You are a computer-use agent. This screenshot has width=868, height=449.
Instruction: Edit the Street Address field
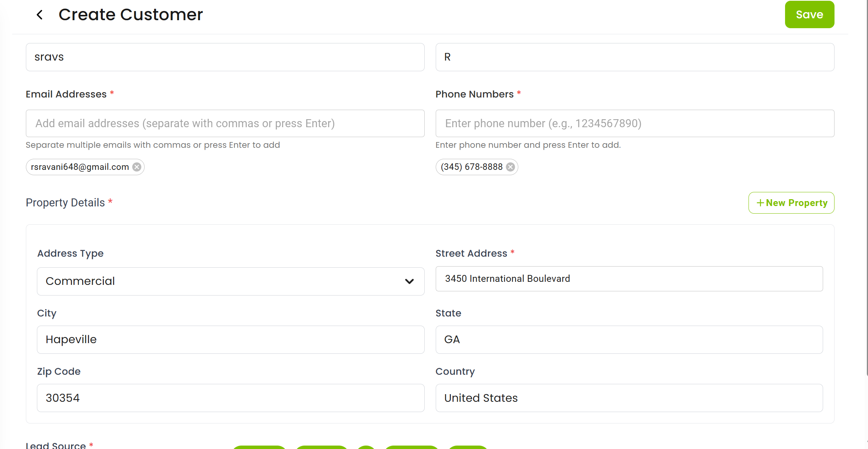tap(629, 279)
